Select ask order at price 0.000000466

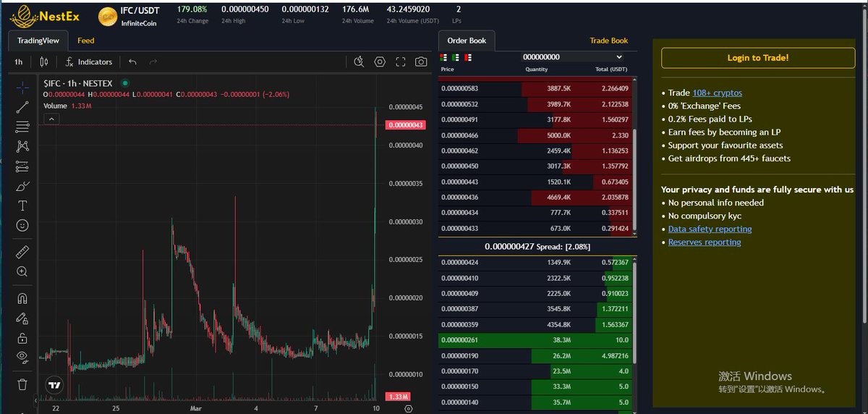click(536, 135)
